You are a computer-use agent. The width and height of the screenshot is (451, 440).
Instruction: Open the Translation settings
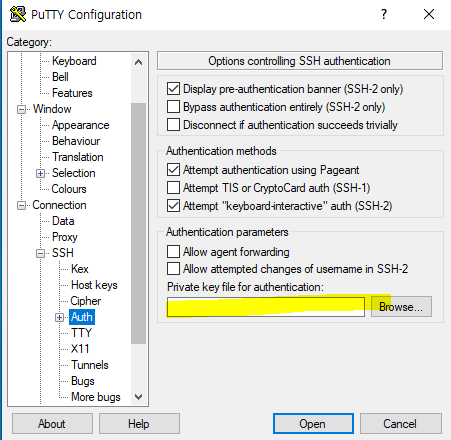click(78, 157)
